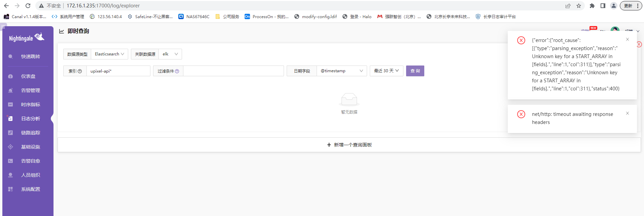Click the 不安全 site security warning
This screenshot has width=644, height=216.
click(x=50, y=6)
